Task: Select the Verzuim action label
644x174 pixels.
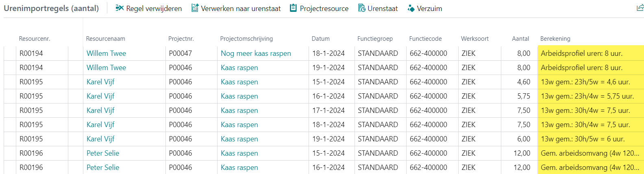Action: click(x=429, y=9)
